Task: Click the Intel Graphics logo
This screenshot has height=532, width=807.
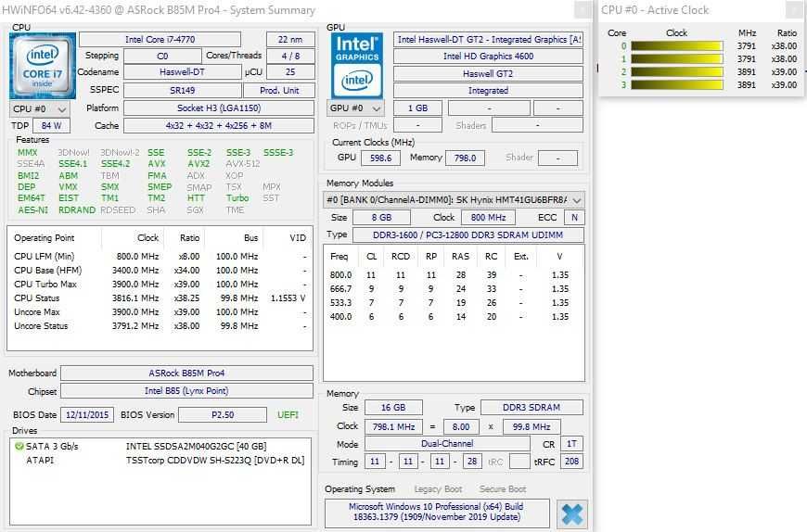Action: [357, 66]
